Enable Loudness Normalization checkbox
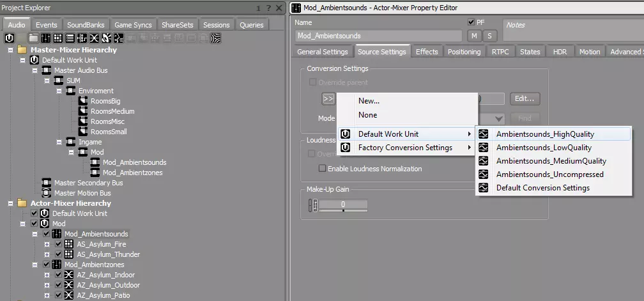 click(323, 168)
